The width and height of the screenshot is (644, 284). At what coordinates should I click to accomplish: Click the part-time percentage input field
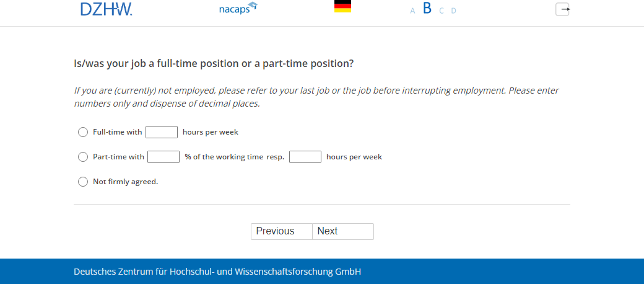(x=163, y=157)
